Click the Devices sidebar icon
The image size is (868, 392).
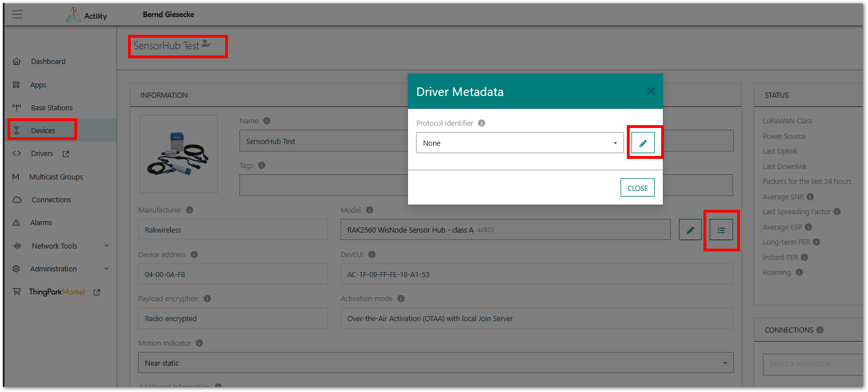(x=17, y=130)
